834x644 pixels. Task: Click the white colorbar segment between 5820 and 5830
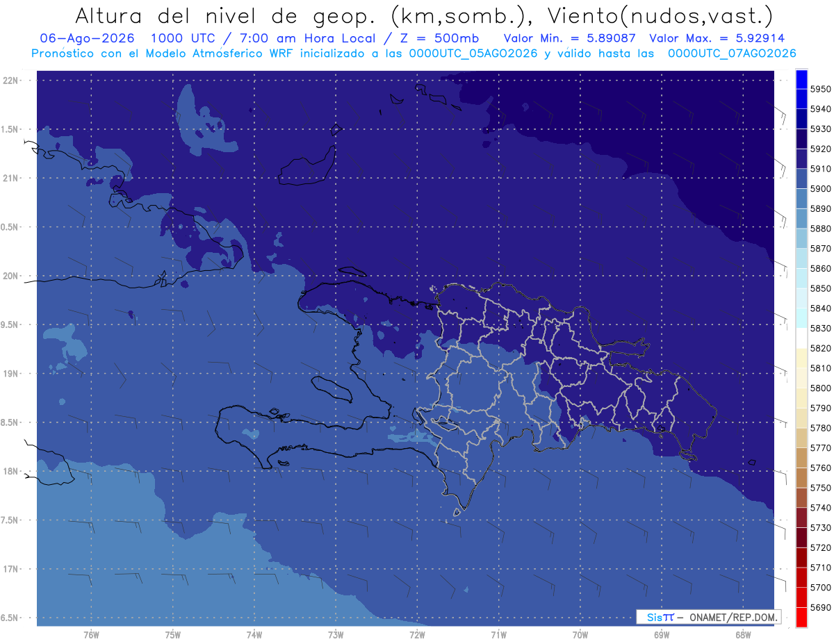tap(801, 338)
